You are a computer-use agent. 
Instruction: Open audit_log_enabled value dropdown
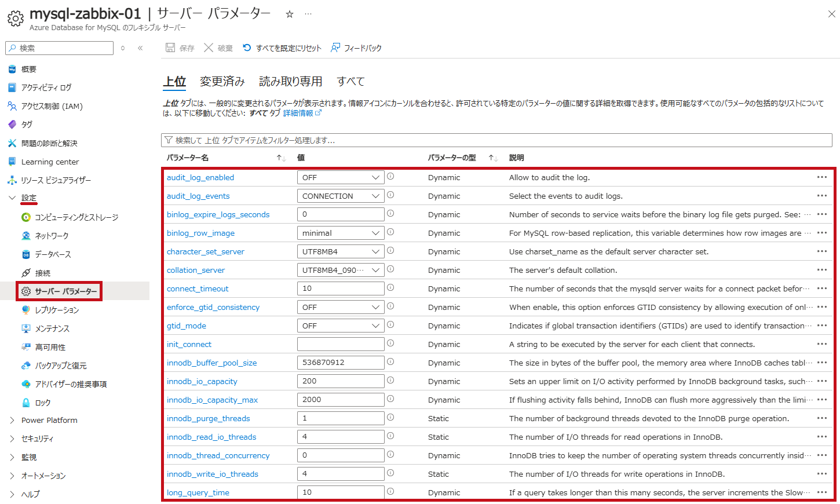point(341,177)
